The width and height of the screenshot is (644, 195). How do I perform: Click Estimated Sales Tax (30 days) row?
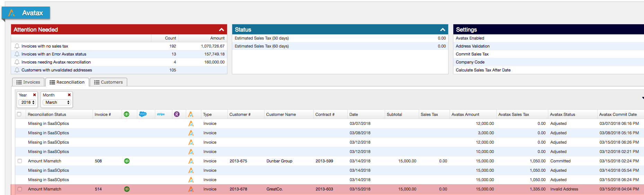tap(340, 38)
